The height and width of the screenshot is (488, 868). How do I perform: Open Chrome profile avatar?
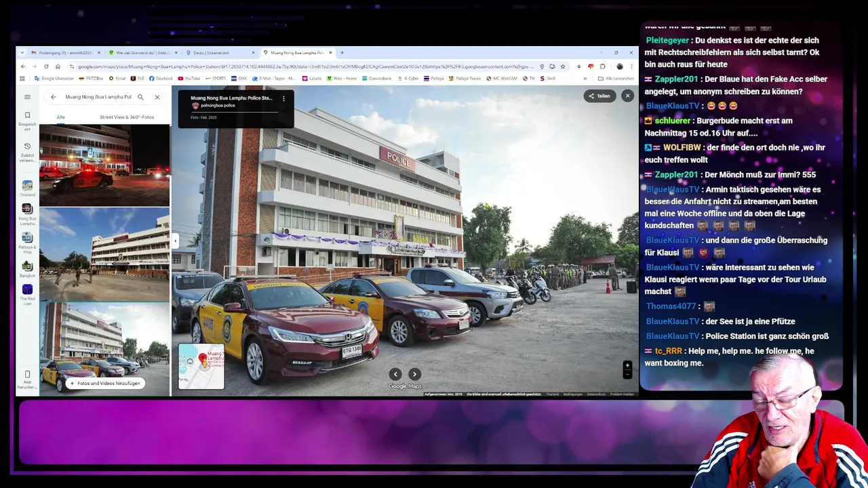tap(620, 66)
